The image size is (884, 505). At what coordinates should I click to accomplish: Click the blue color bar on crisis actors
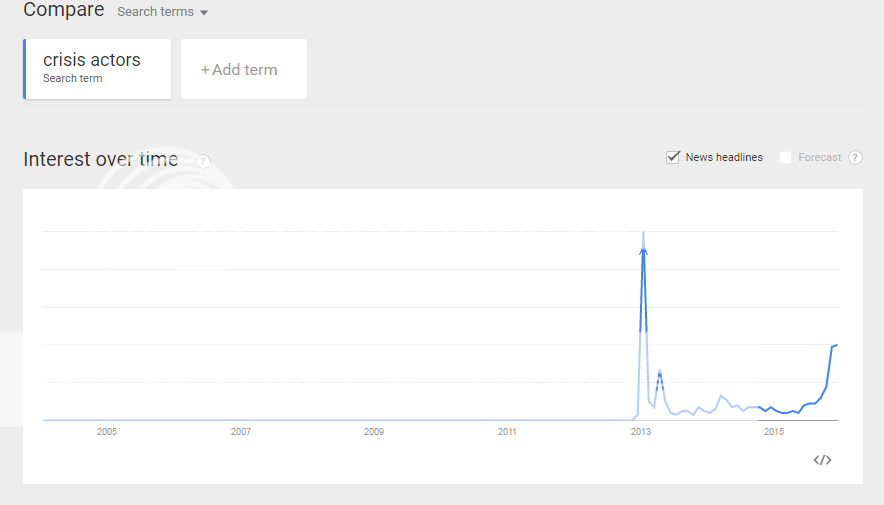click(25, 69)
